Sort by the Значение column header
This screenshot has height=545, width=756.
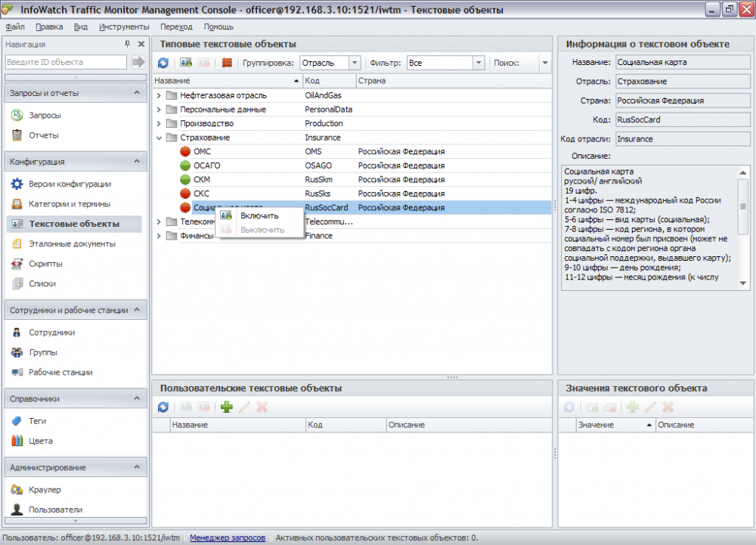(615, 425)
